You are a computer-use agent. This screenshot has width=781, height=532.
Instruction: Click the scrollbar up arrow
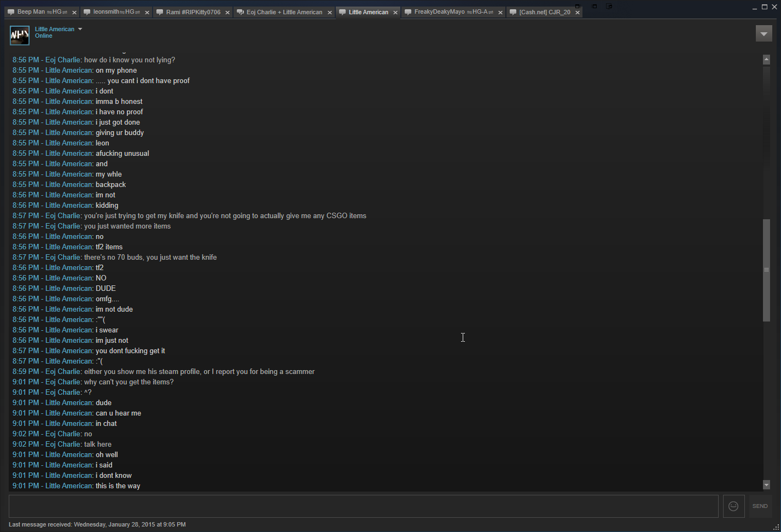click(x=766, y=59)
